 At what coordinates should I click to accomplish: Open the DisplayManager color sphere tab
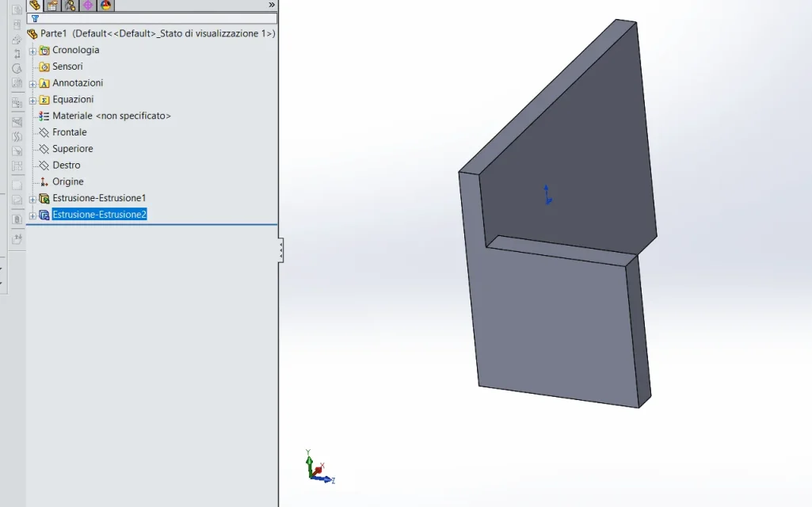105,6
